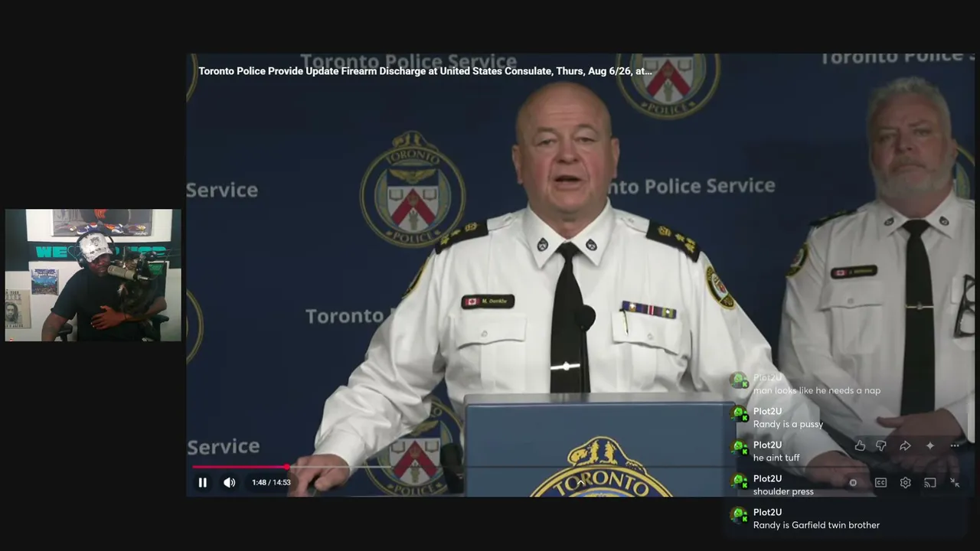Toggle closed captions with the CC button
This screenshot has width=980, height=551.
pyautogui.click(x=880, y=483)
